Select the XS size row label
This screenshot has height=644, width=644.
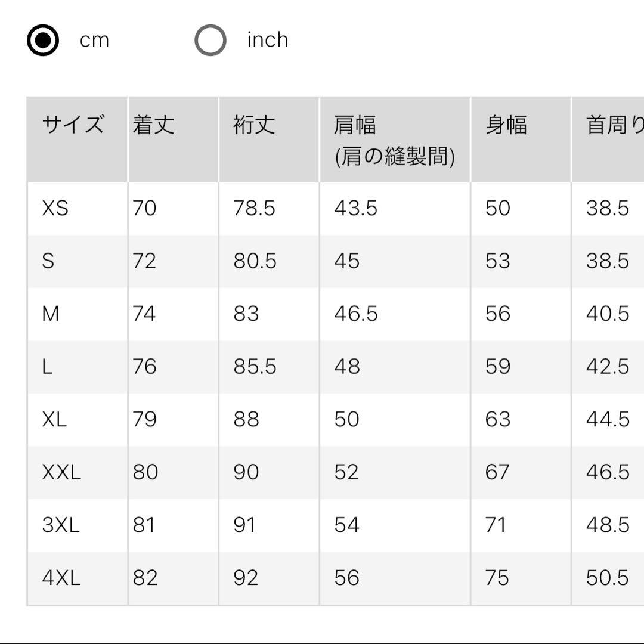click(55, 208)
